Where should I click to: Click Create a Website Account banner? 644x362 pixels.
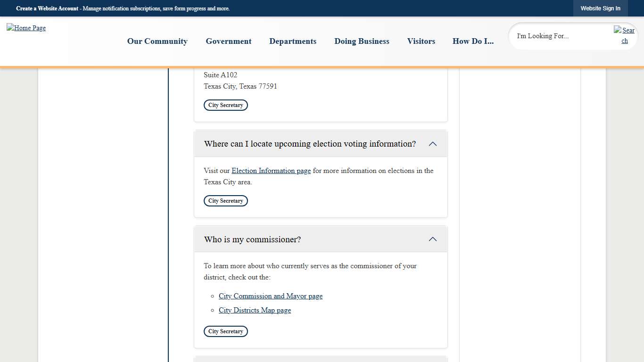47,8
